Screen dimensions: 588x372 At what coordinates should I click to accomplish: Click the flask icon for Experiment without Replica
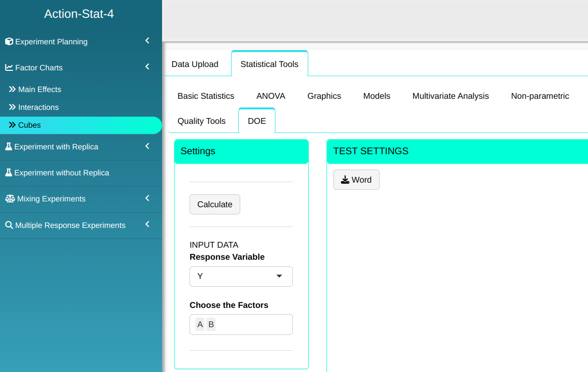[x=9, y=173]
